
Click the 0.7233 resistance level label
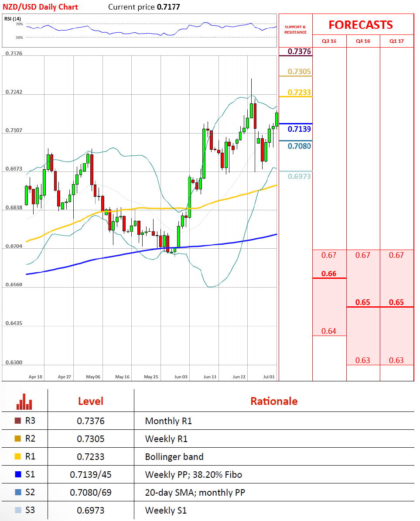click(x=299, y=93)
